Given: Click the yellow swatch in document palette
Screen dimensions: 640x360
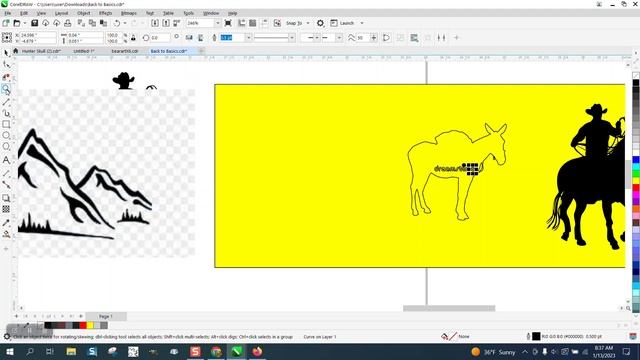Looking at the screenshot, I should coord(90,325).
